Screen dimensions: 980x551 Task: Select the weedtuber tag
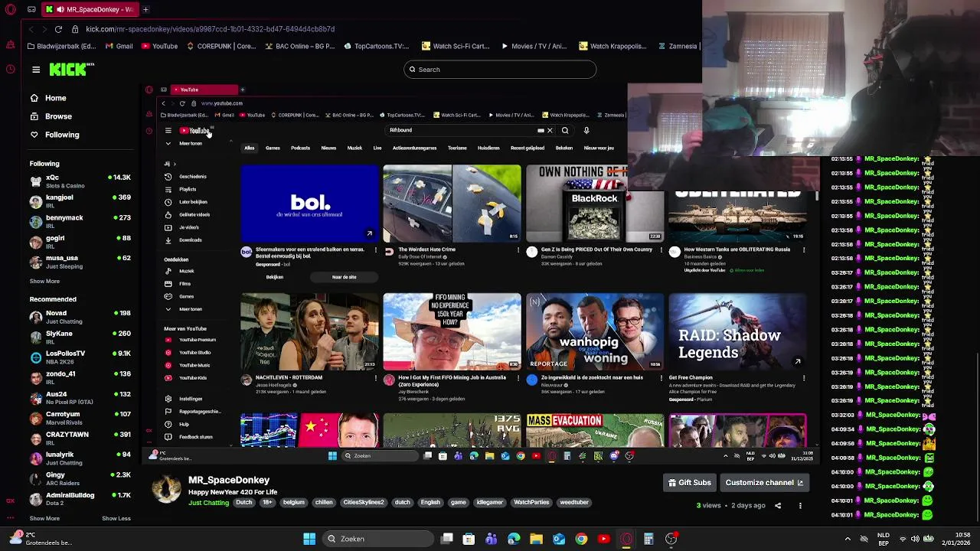[574, 503]
